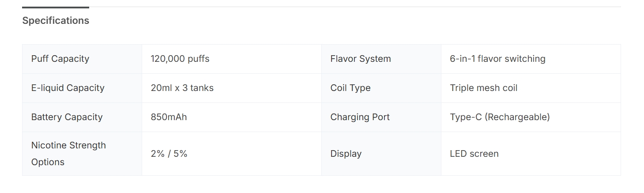Click the Battery Capacity label
Viewport: 644px width, 193px height.
67,117
